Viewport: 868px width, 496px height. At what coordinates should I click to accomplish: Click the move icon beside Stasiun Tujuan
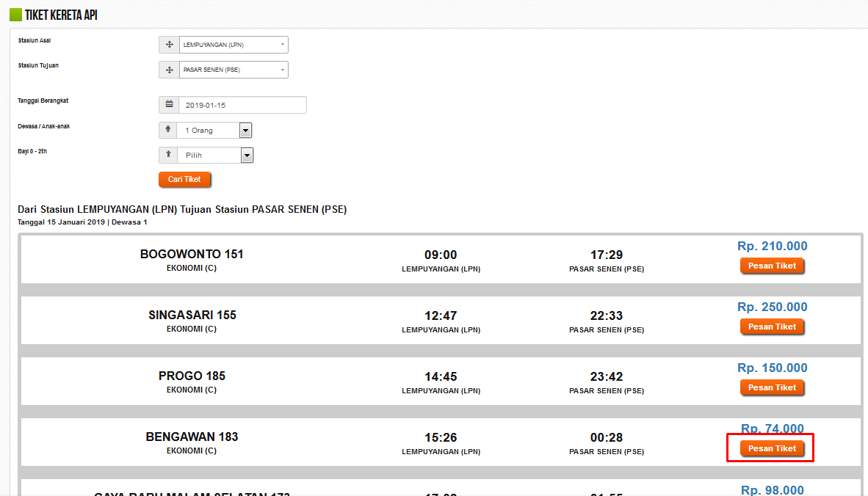170,70
